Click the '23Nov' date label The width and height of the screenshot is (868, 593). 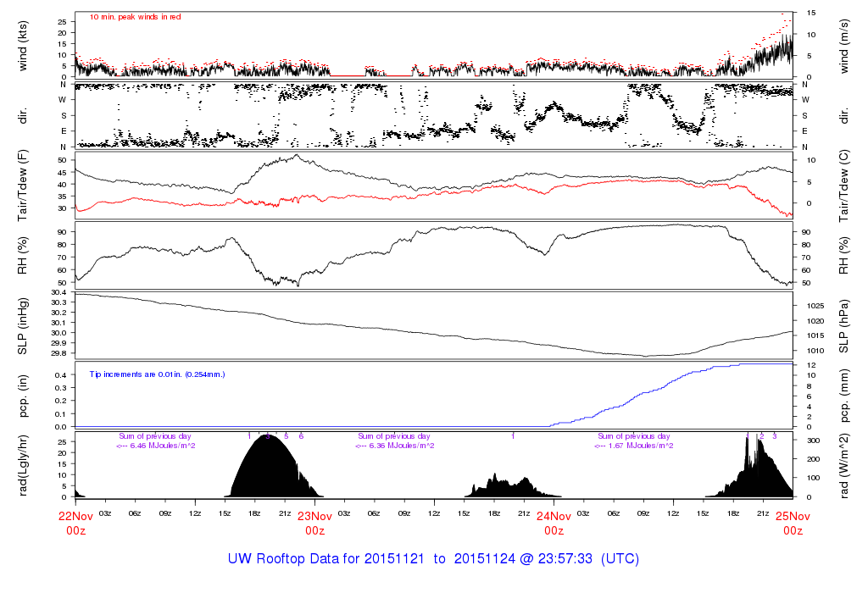pos(314,517)
